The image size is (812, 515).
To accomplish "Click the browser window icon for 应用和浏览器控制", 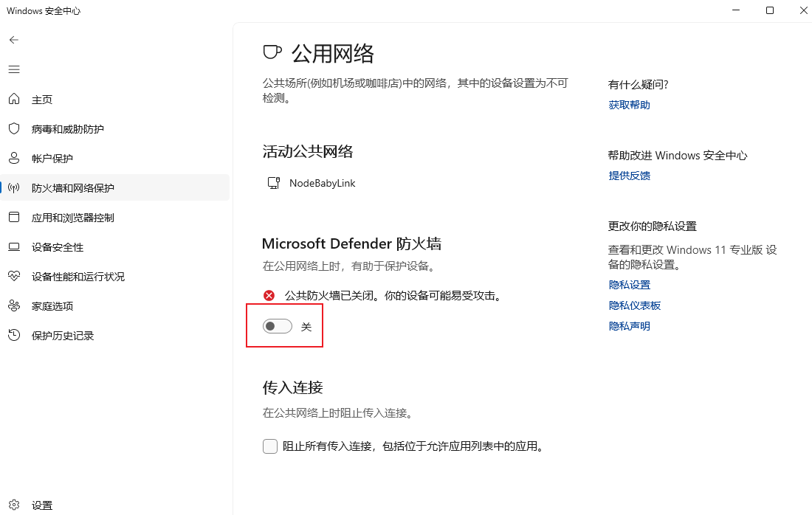I will [14, 217].
